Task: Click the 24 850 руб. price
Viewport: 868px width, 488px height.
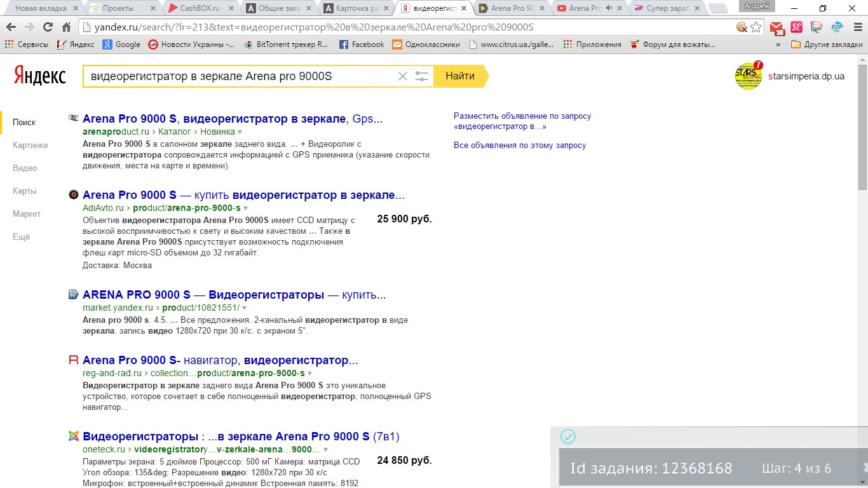Action: (x=404, y=461)
